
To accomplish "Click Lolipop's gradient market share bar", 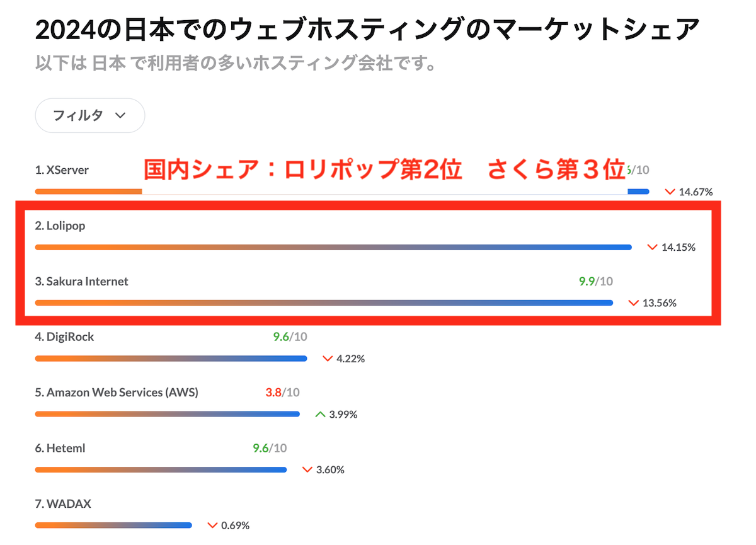I will click(333, 247).
